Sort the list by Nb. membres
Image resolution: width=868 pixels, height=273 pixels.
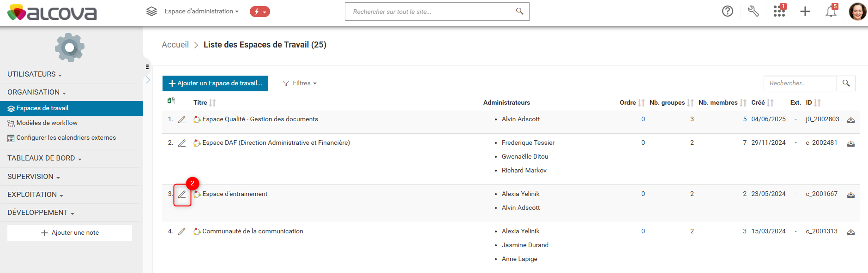pyautogui.click(x=743, y=103)
